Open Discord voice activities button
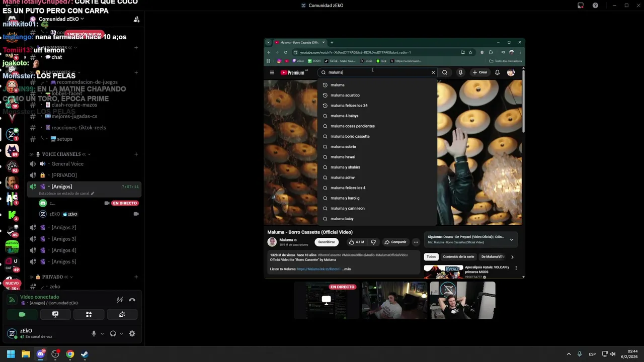 pos(89,314)
